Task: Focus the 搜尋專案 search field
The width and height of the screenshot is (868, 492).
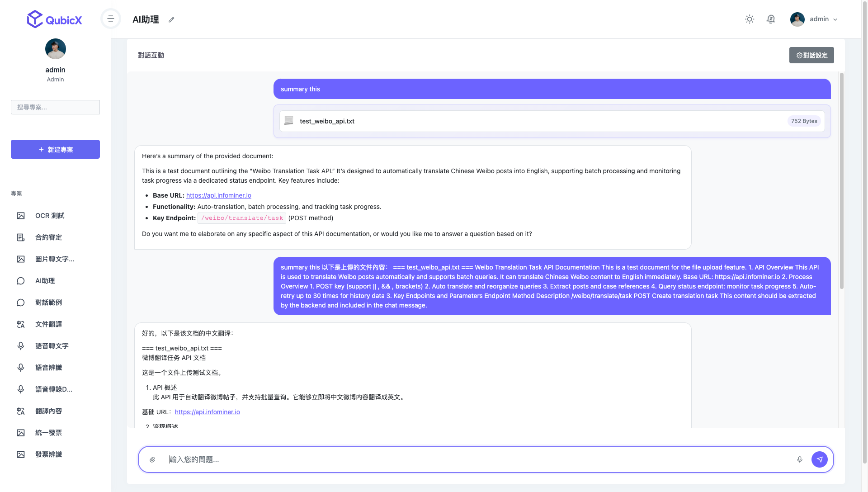Action: (x=55, y=107)
